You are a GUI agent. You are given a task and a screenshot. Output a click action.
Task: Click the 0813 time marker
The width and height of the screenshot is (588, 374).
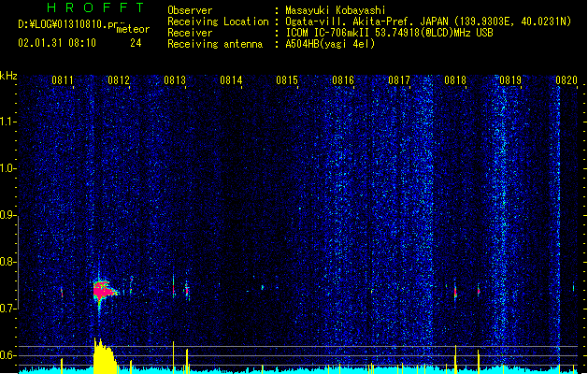175,80
